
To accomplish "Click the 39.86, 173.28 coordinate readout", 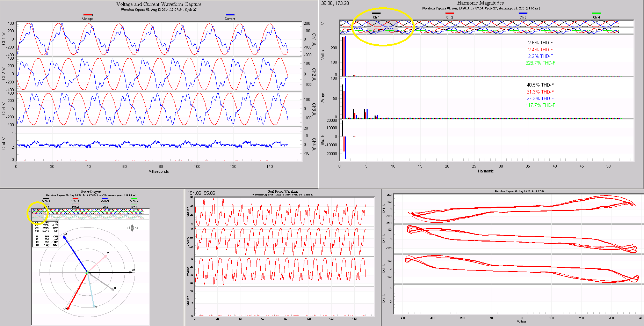I will coord(335,5).
